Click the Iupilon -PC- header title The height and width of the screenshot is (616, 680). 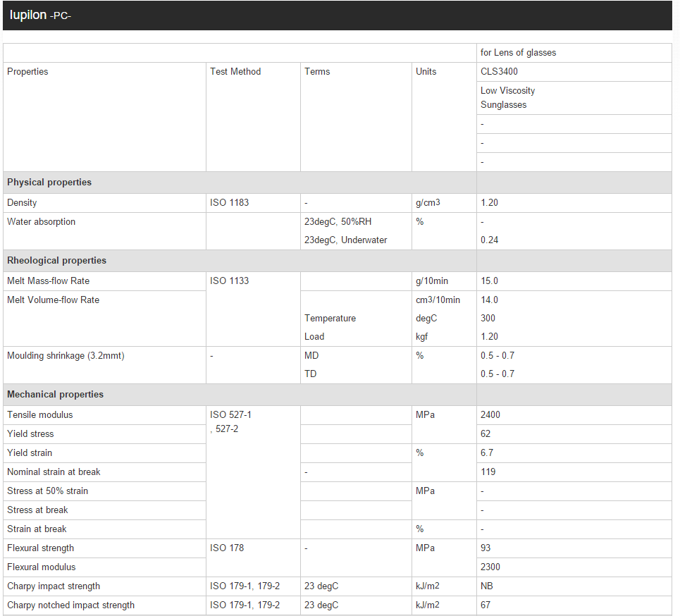point(40,16)
